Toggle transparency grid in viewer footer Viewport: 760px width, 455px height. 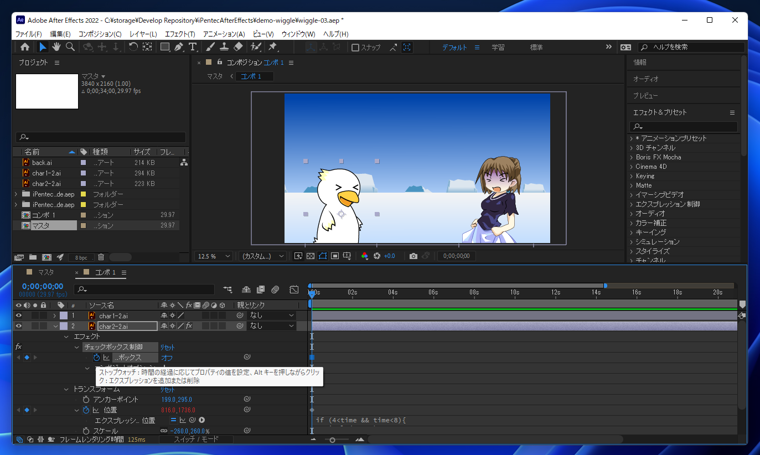tap(310, 256)
